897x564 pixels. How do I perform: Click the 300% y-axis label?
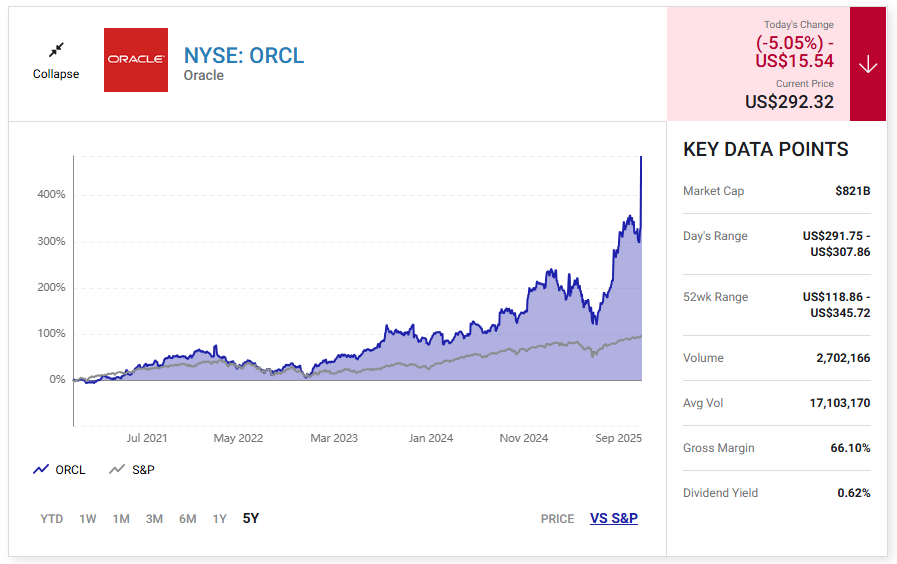[51, 241]
